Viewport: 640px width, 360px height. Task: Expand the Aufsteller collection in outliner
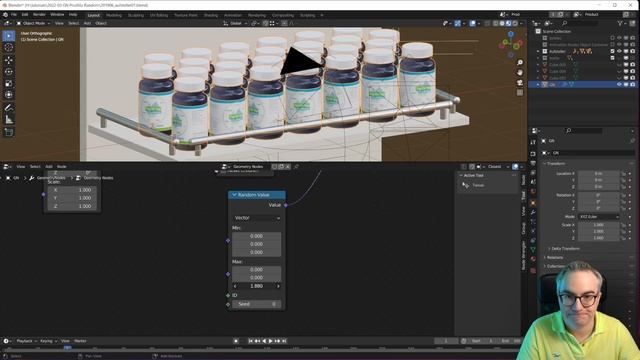pyautogui.click(x=538, y=51)
